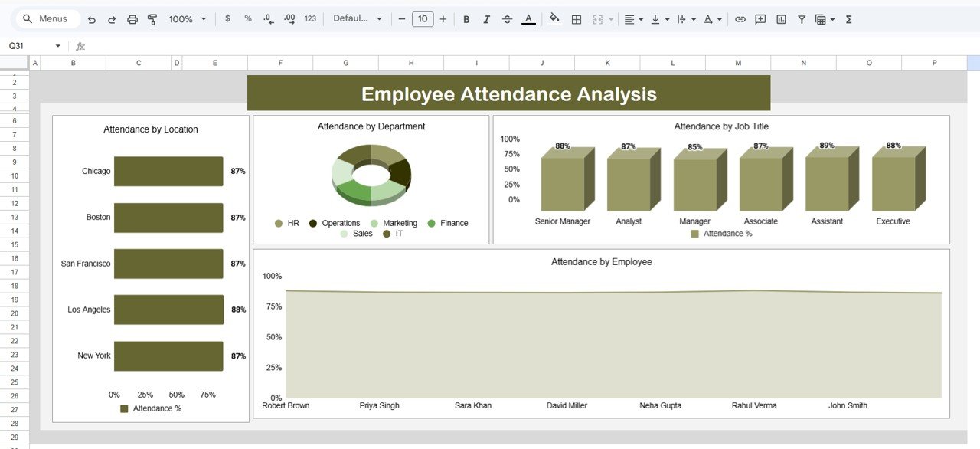Decrease decimal places
This screenshot has height=449, width=980.
tap(266, 19)
